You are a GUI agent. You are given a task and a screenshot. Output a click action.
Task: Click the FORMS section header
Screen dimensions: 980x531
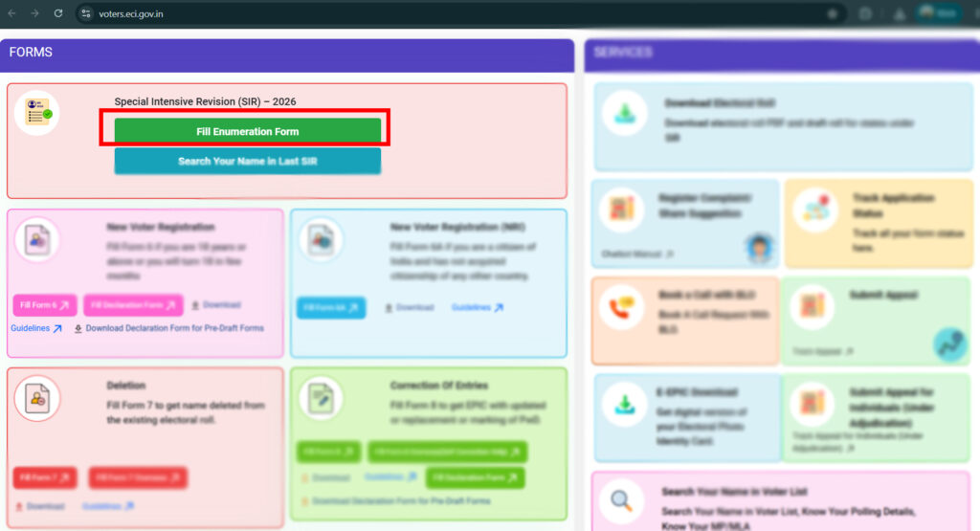pyautogui.click(x=287, y=55)
